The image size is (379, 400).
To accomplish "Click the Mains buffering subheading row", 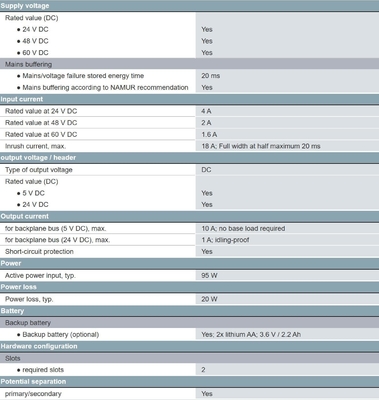I will (x=189, y=64).
